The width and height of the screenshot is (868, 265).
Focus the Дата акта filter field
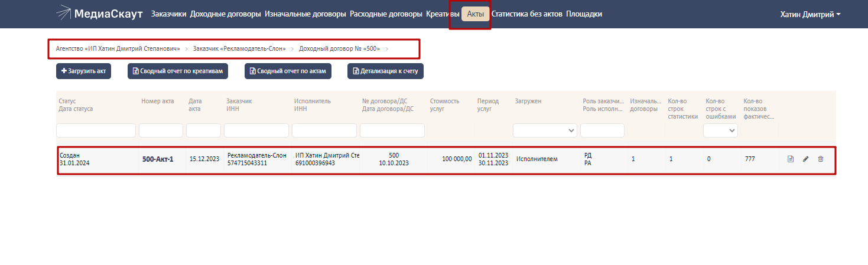pyautogui.click(x=203, y=130)
